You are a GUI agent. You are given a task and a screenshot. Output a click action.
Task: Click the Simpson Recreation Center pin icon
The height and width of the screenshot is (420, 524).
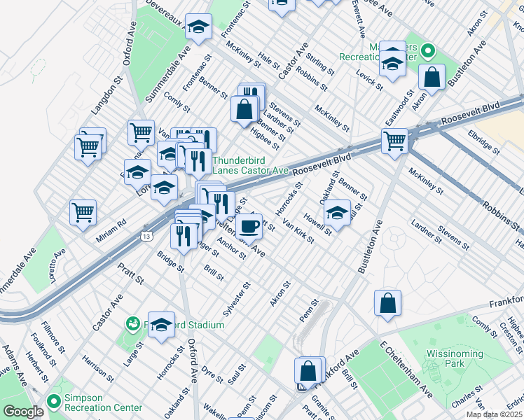(54, 402)
